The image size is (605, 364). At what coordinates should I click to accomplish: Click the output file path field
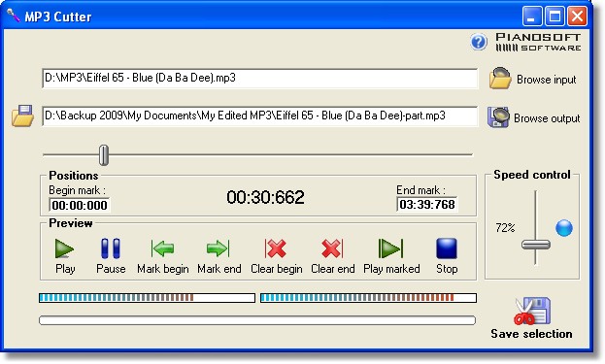pyautogui.click(x=259, y=116)
